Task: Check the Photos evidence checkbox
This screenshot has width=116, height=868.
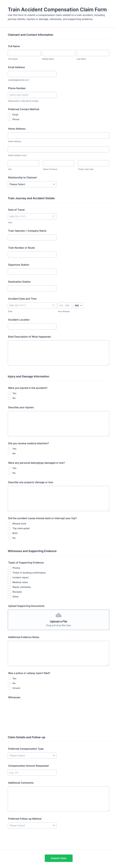Action: tap(9, 568)
